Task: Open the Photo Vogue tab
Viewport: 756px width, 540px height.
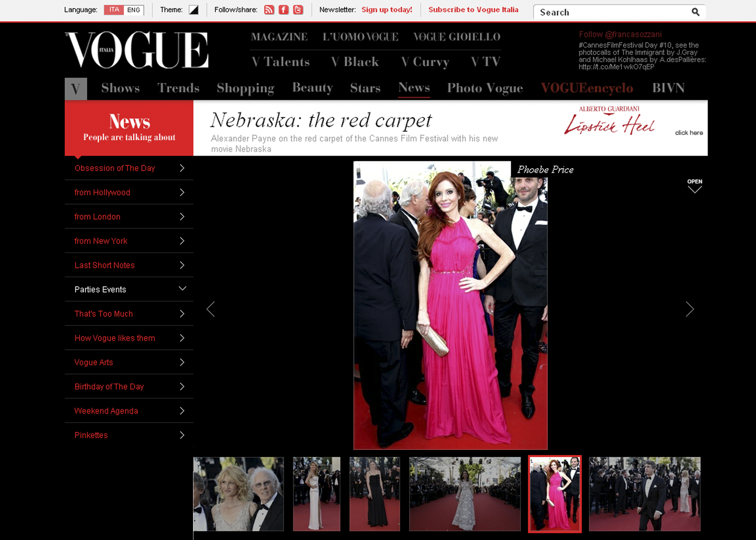Action: coord(484,88)
